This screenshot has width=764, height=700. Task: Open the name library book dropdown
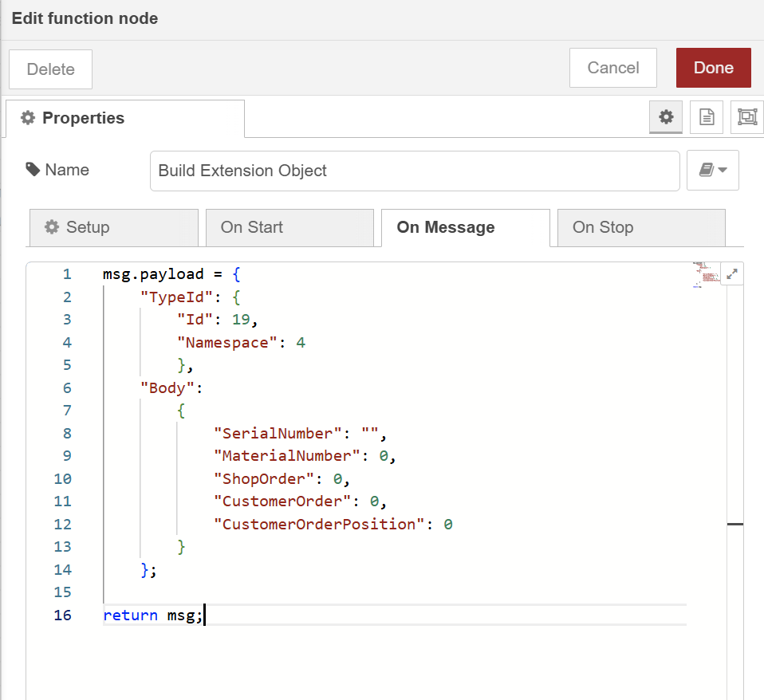click(x=712, y=170)
